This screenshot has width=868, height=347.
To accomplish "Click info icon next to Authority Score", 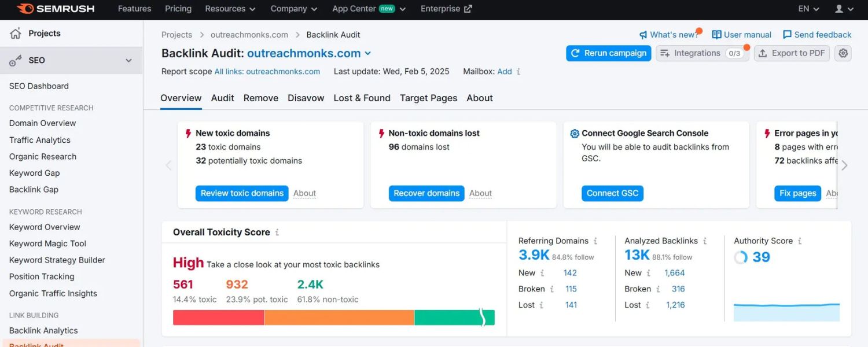I will tap(800, 241).
